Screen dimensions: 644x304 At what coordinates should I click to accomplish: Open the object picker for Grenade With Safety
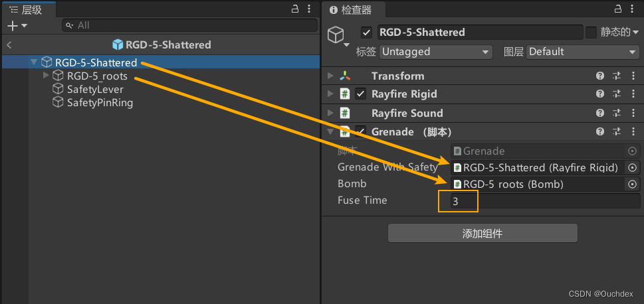point(632,167)
